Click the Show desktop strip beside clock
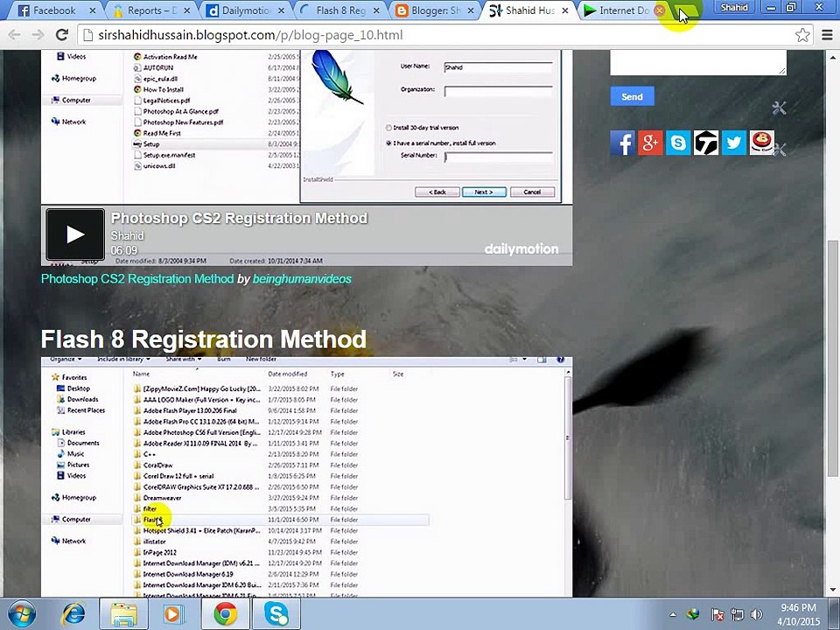840x630 pixels. (835, 614)
